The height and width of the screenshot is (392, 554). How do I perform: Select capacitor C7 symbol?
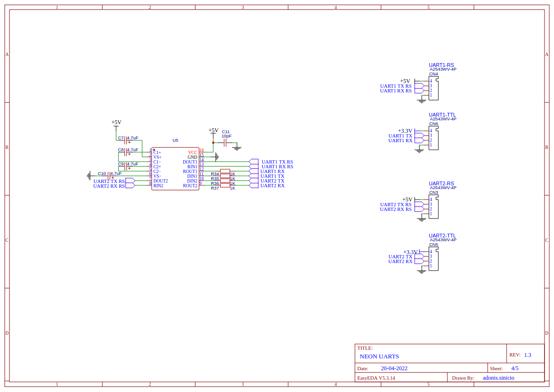(126, 140)
